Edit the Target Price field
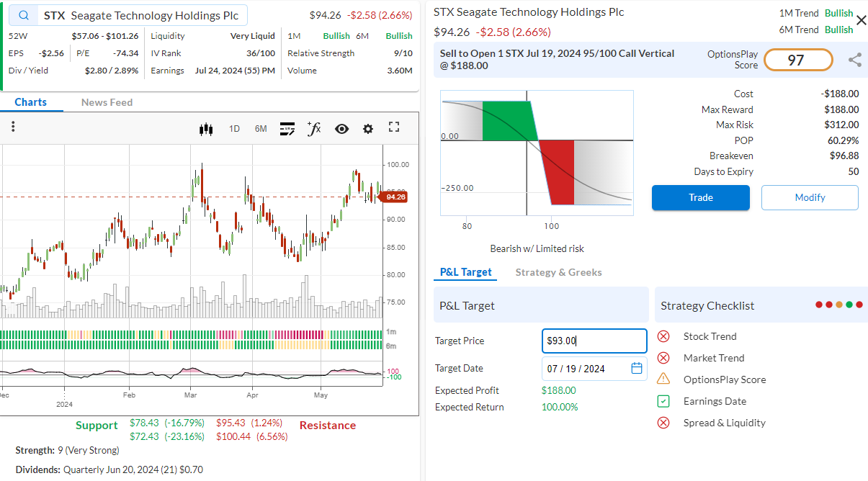The width and height of the screenshot is (868, 481). [594, 341]
